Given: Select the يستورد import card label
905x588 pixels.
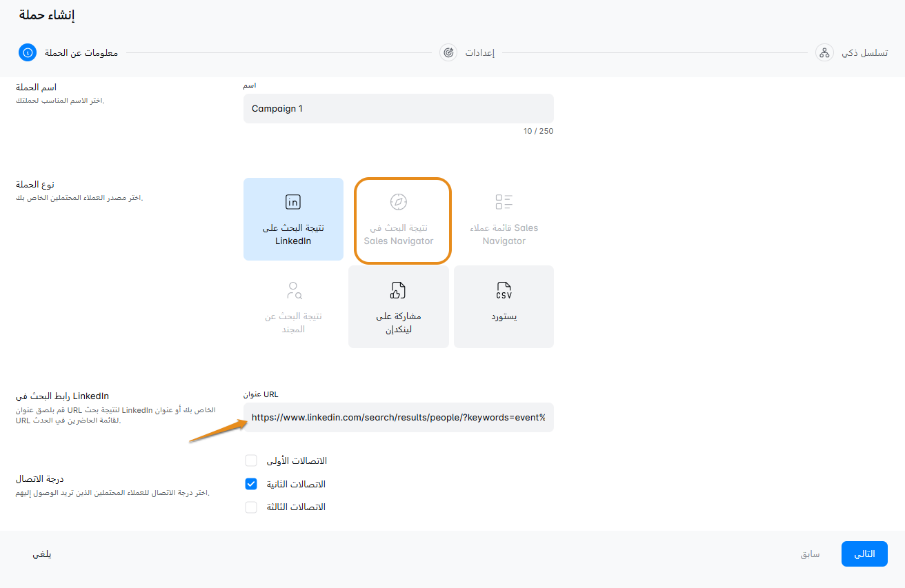Looking at the screenshot, I should pos(504,316).
